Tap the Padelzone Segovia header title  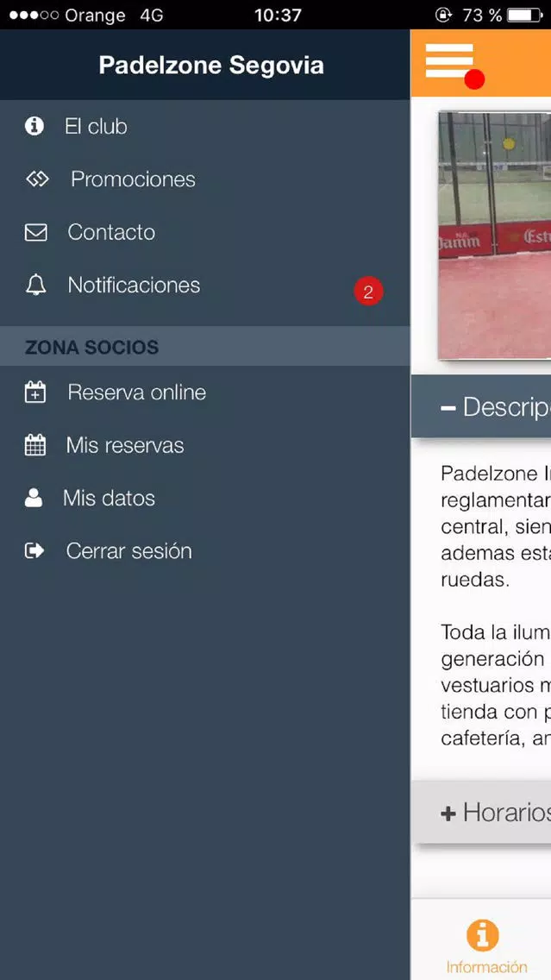(x=211, y=65)
